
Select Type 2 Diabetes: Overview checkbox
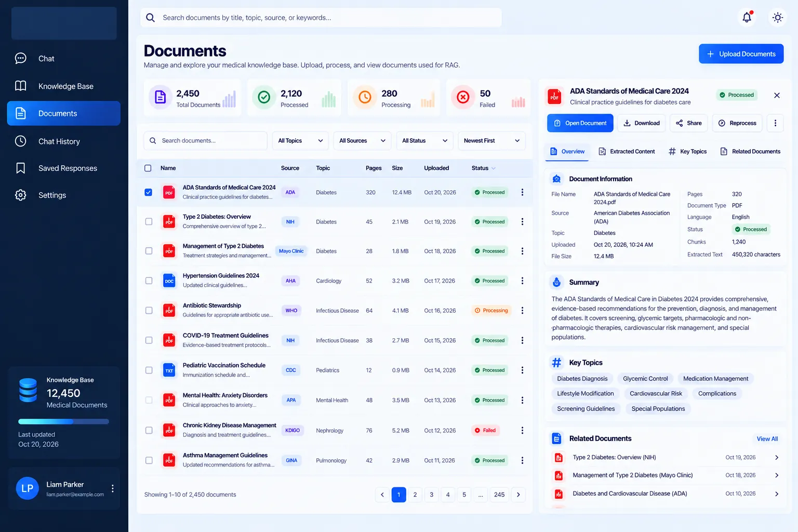tap(149, 222)
